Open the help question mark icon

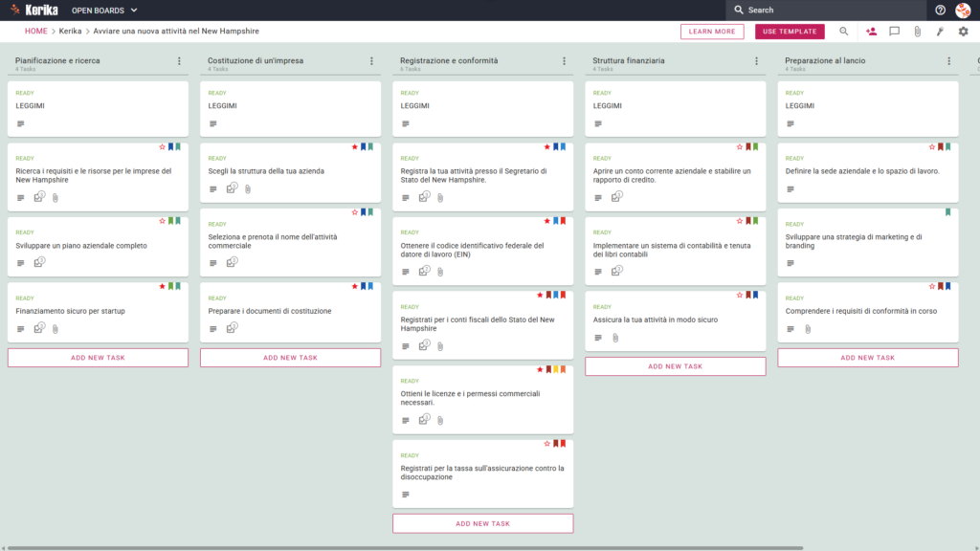(940, 10)
